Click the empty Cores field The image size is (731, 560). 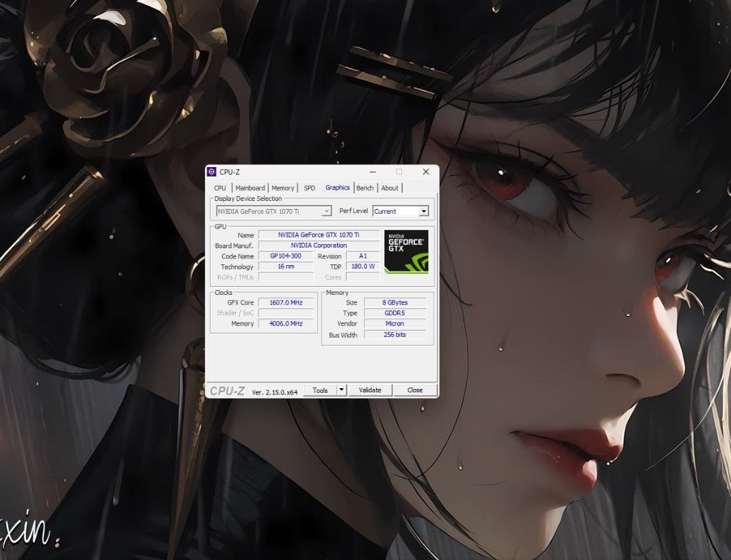pyautogui.click(x=363, y=277)
